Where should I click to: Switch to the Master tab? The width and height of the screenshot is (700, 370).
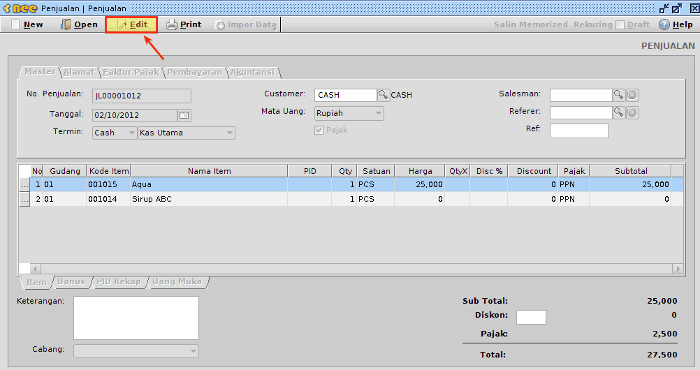(x=39, y=72)
